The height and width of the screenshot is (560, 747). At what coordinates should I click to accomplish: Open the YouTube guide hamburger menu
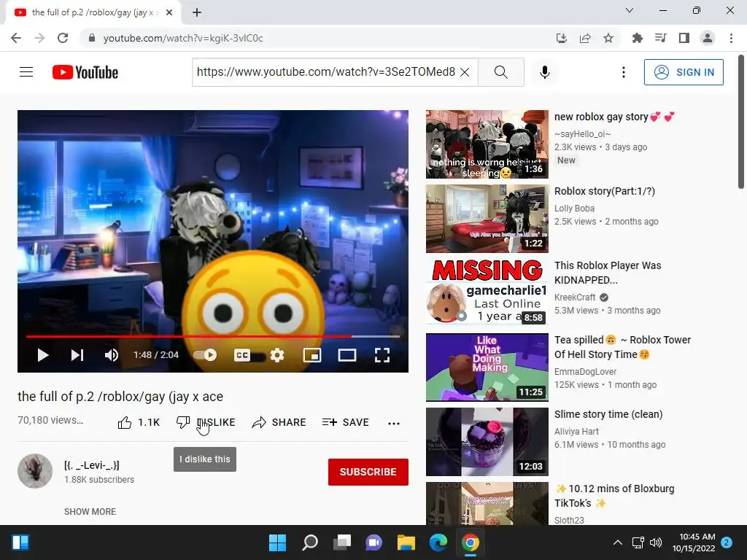26,72
